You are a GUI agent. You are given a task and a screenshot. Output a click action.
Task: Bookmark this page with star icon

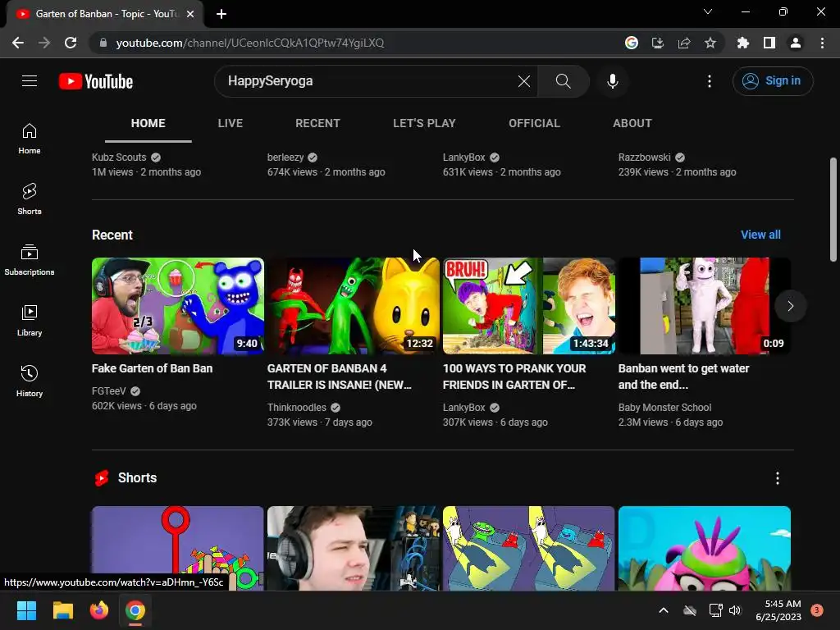(710, 43)
